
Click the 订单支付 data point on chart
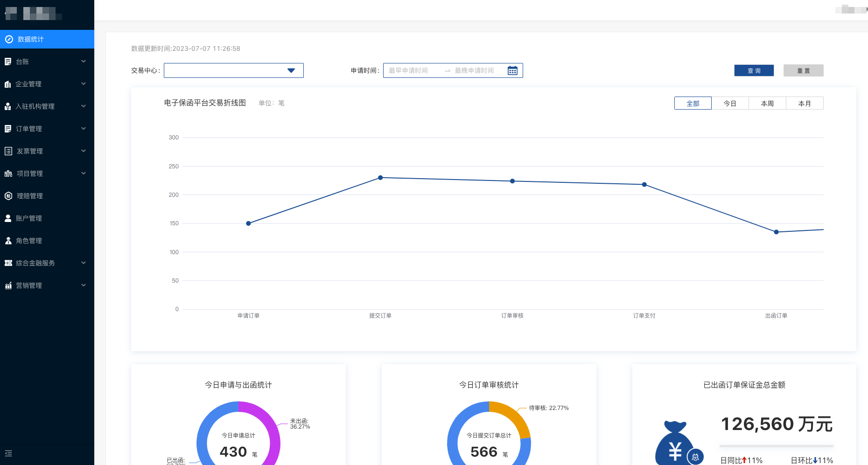(x=644, y=185)
